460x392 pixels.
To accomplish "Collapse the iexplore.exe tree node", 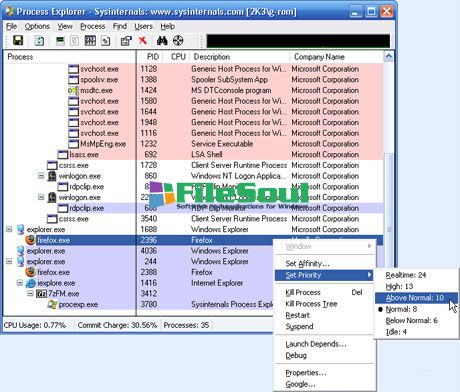I will [x=20, y=283].
